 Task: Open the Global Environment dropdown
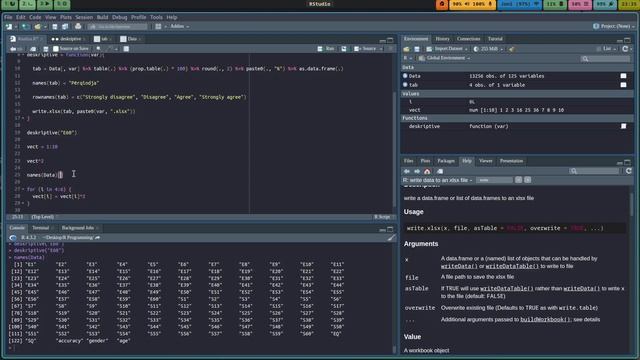pyautogui.click(x=444, y=58)
